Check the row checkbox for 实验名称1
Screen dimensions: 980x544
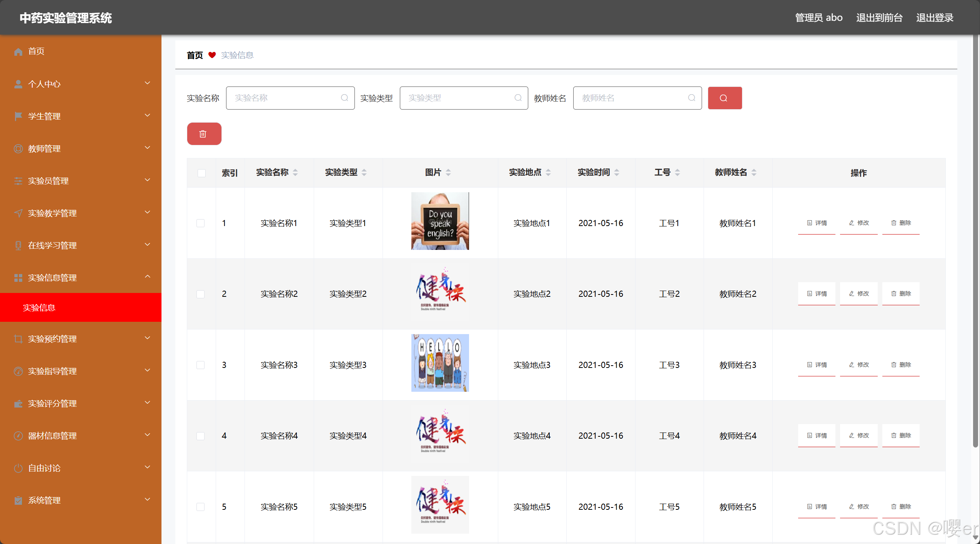(x=200, y=223)
